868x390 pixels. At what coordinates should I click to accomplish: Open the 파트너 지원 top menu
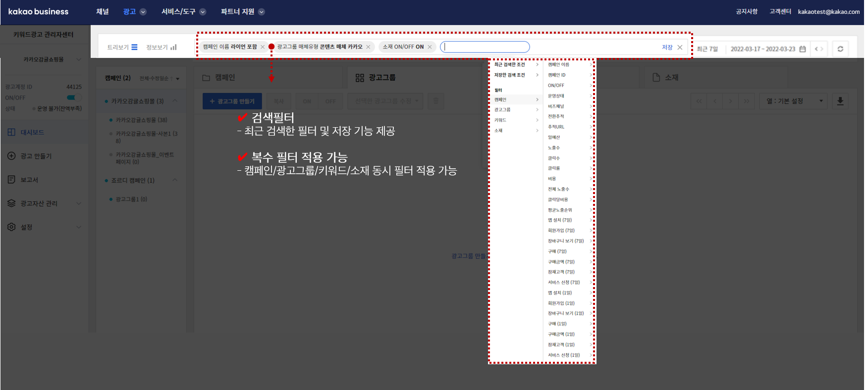tap(243, 11)
